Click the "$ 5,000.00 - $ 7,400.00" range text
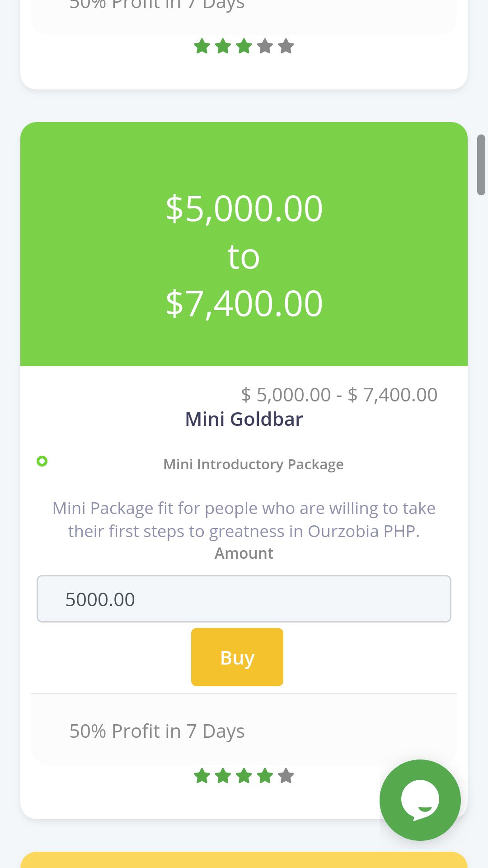Screen dimensions: 488x868 pyautogui.click(x=339, y=395)
